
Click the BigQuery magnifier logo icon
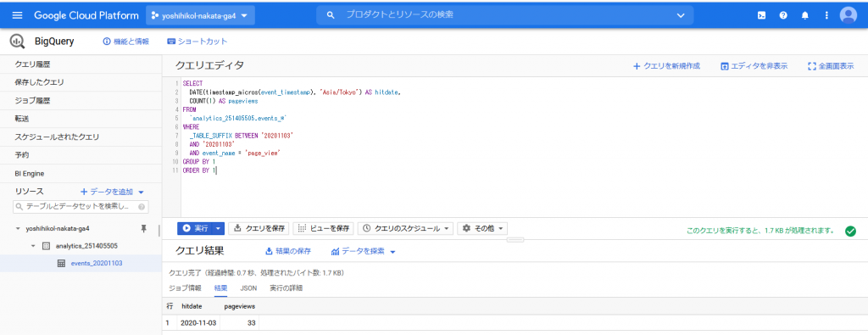click(18, 41)
